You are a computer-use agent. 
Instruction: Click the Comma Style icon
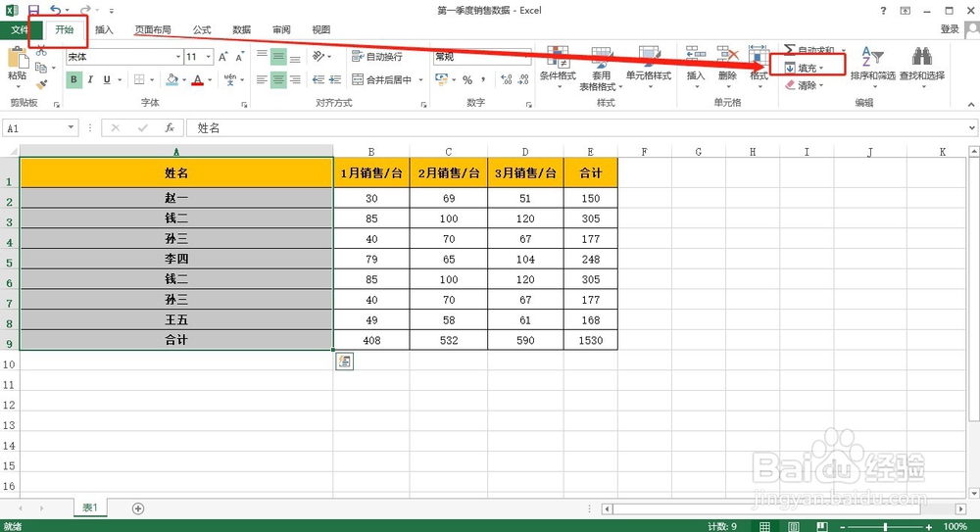click(483, 79)
